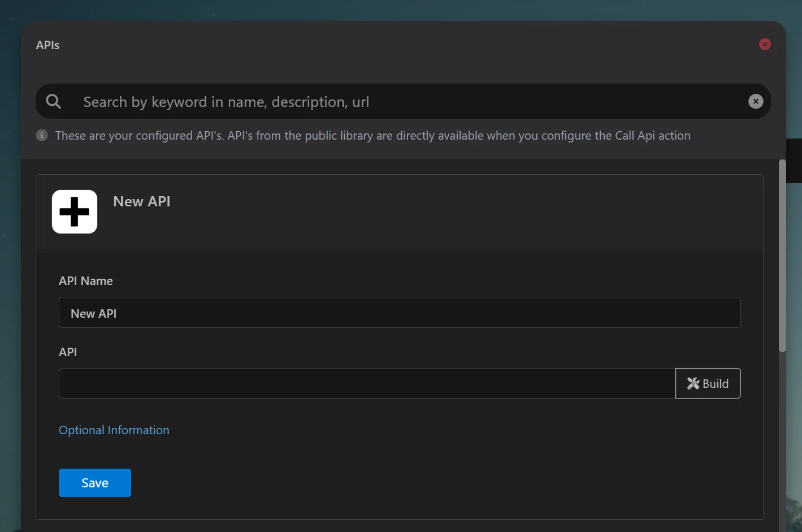Image resolution: width=802 pixels, height=532 pixels.
Task: Click the New API plus icon
Action: point(75,211)
